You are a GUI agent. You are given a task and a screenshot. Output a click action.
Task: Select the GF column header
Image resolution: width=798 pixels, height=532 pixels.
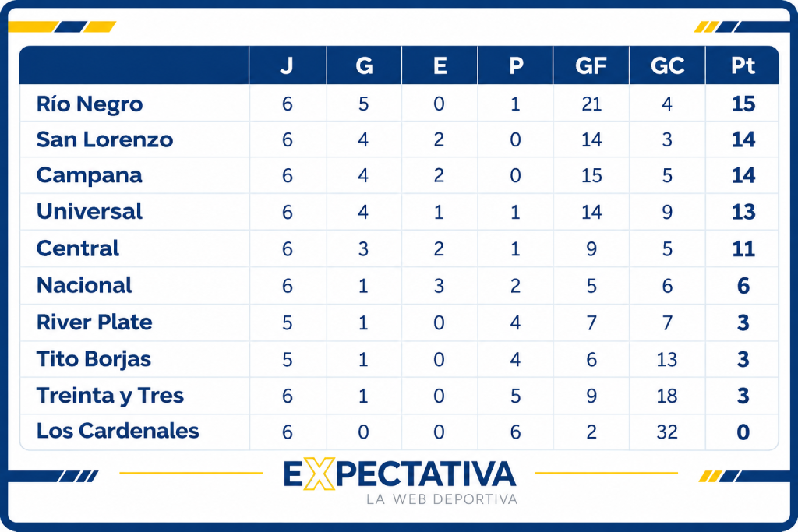tap(591, 65)
